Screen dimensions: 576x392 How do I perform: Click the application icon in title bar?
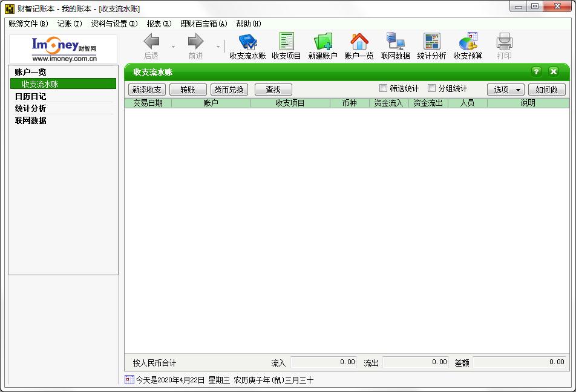click(10, 8)
